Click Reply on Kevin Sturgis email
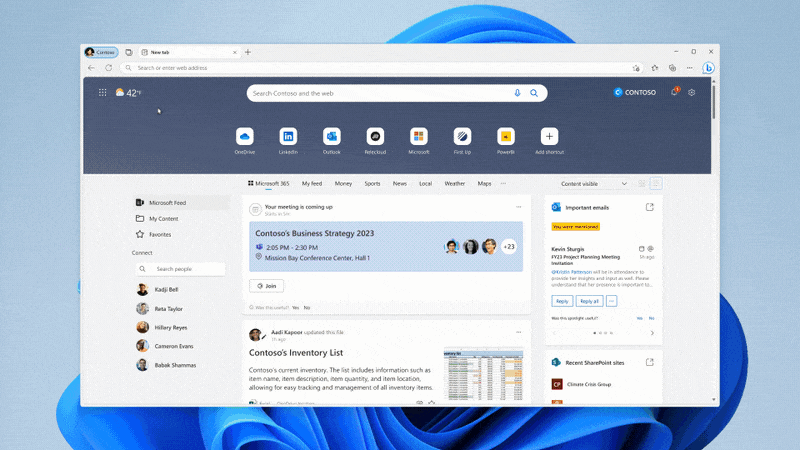 562,301
